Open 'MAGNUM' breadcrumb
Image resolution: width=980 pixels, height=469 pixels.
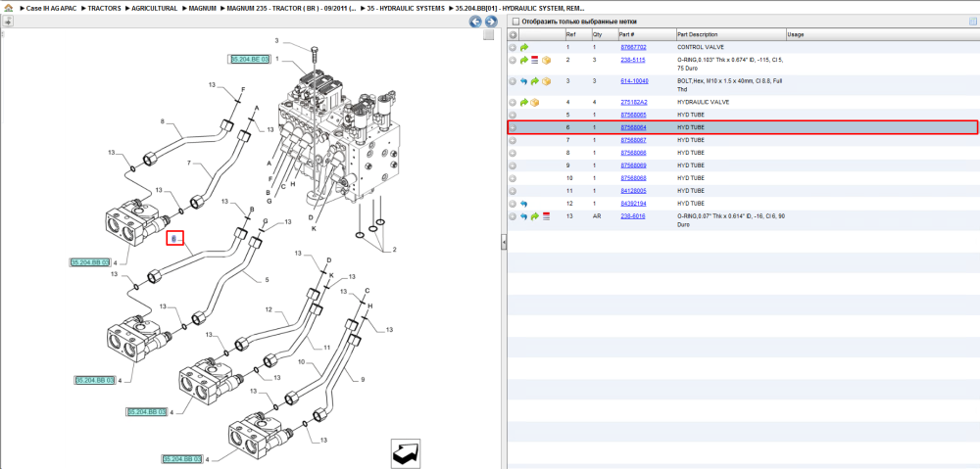click(x=203, y=9)
